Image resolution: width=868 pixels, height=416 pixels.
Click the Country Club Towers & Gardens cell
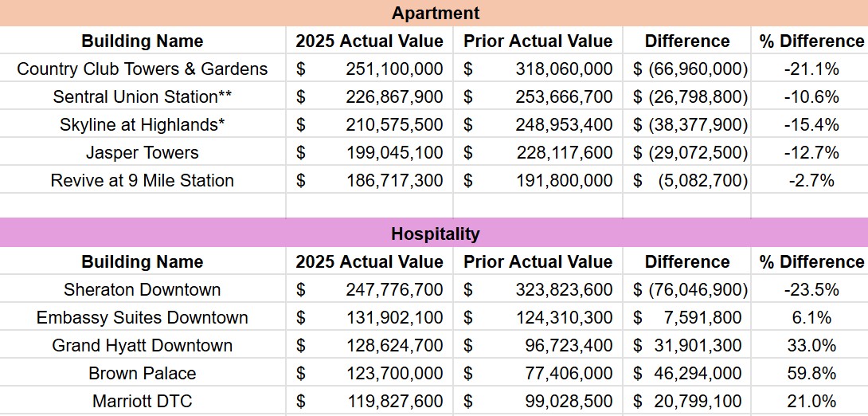point(143,68)
